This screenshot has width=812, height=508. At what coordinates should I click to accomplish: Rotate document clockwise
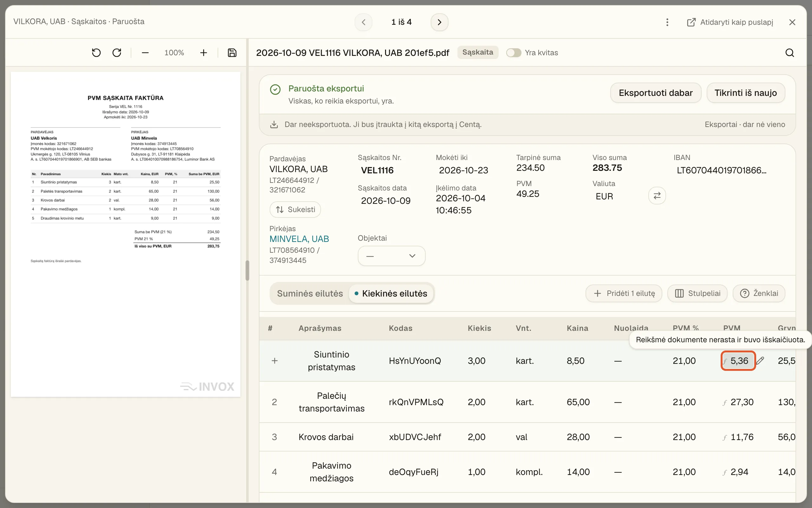pyautogui.click(x=117, y=53)
